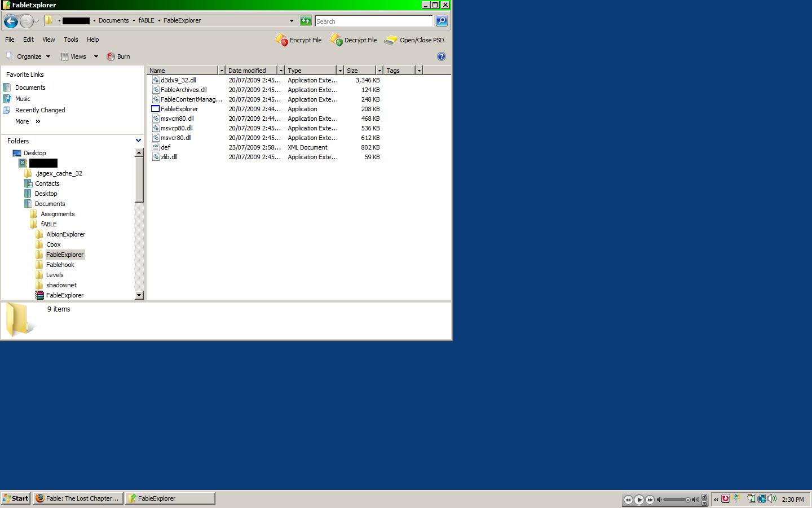Screen dimensions: 812x508
Task: Select the AlbionExplorer folder in tree
Action: (65, 234)
